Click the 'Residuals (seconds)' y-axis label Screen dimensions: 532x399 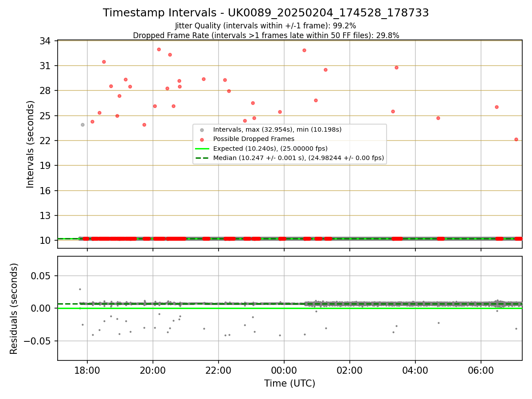click(14, 309)
